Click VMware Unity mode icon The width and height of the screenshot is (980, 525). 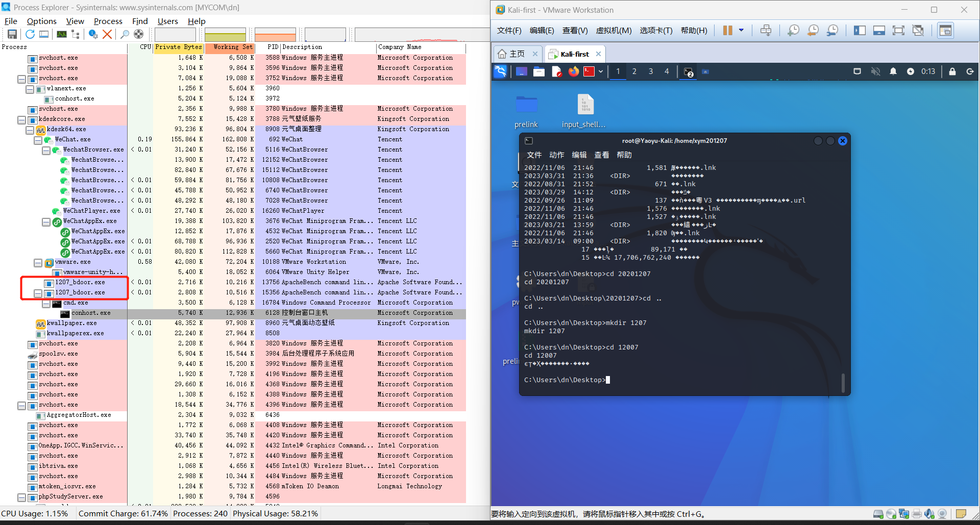click(x=918, y=31)
